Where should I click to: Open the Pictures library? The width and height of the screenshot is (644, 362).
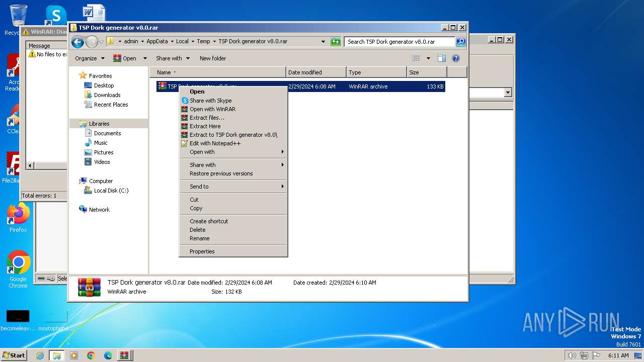click(104, 152)
